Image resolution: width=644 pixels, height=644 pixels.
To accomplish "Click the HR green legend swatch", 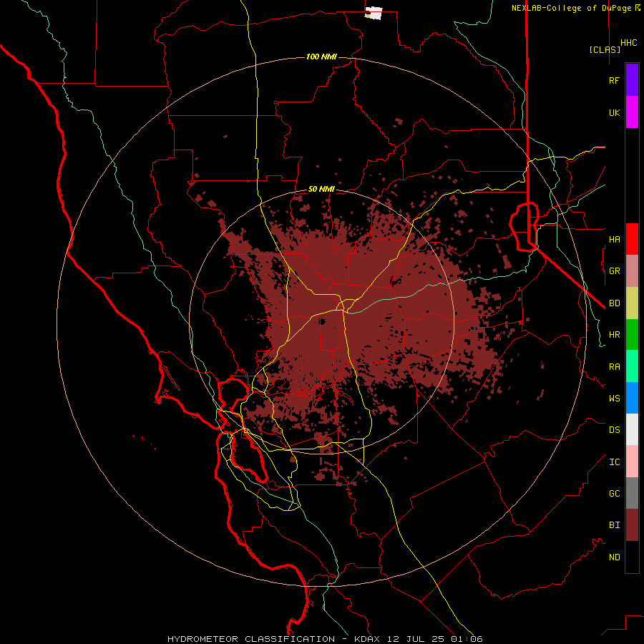I will 632,335.
